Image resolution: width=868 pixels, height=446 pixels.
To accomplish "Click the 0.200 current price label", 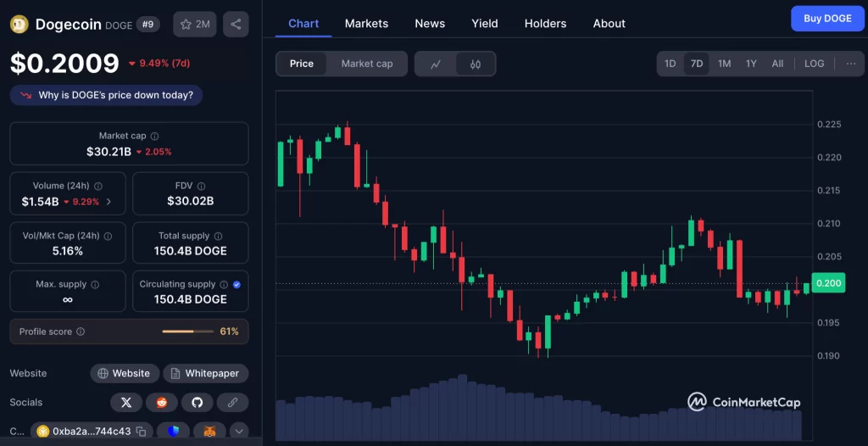I will 829,283.
